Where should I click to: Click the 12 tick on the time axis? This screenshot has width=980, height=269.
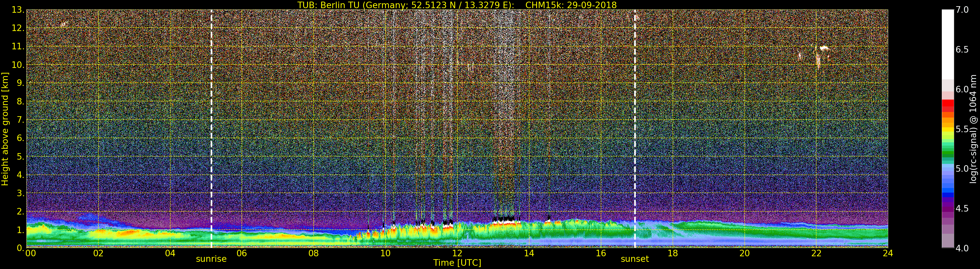click(x=457, y=253)
